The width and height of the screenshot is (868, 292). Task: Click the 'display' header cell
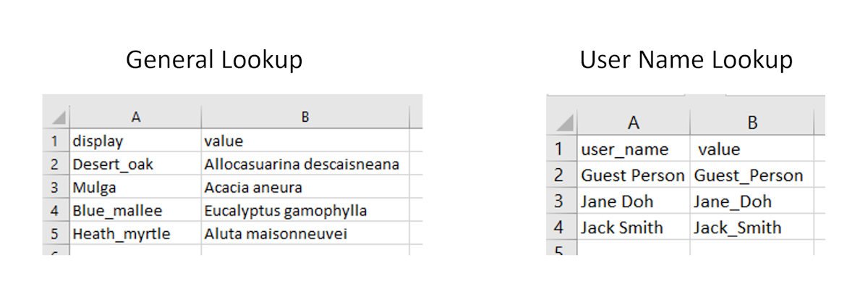[x=135, y=141]
